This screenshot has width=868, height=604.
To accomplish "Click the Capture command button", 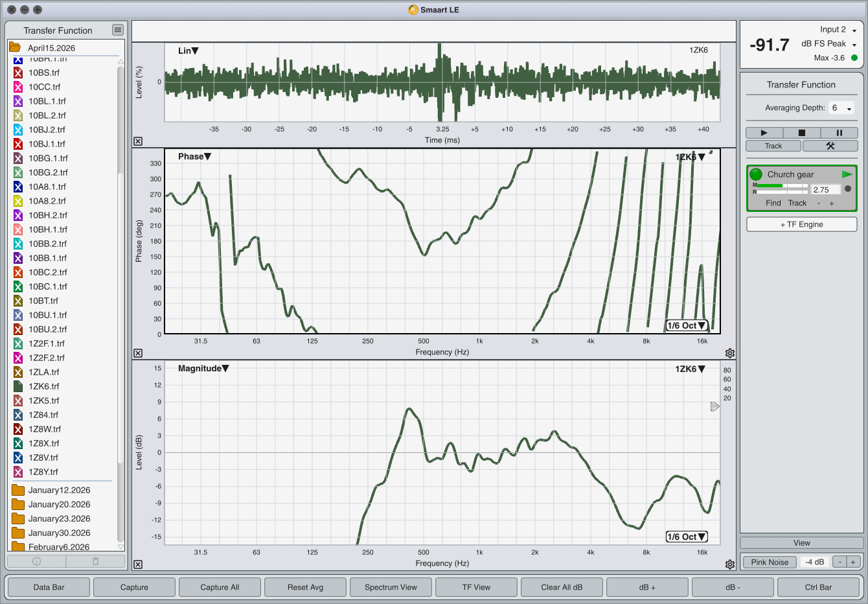I will (x=135, y=587).
